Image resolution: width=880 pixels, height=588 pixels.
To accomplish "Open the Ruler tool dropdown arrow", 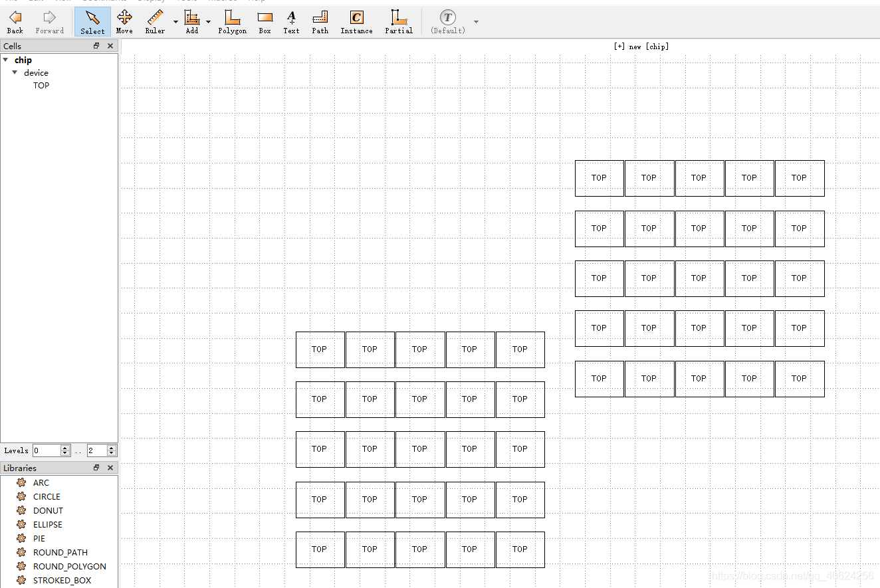I will point(175,22).
